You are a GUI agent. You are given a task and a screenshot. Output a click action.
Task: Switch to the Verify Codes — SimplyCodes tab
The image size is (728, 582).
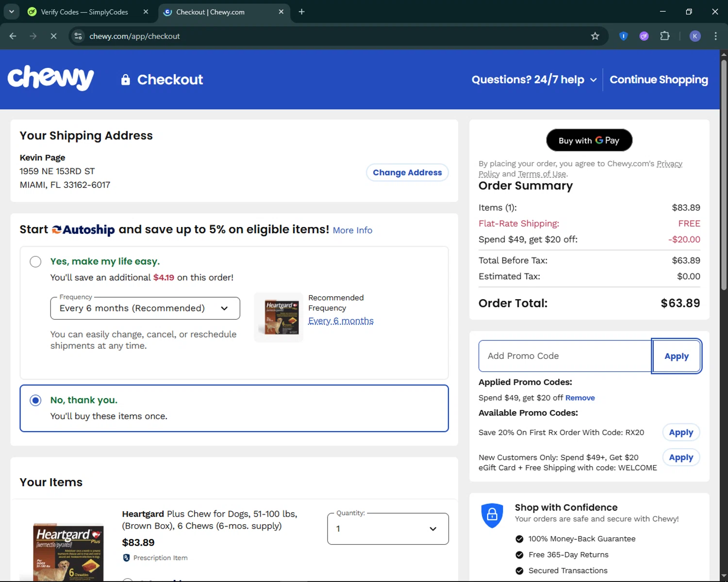click(x=88, y=12)
